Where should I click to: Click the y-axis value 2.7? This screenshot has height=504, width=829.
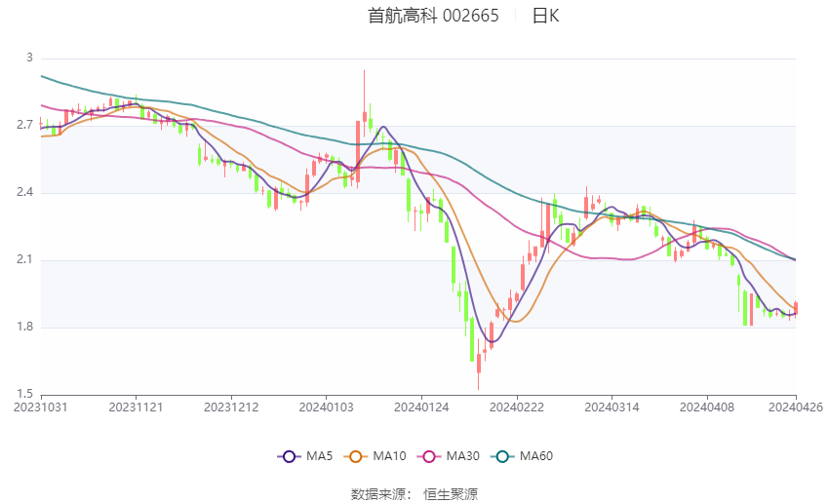[24, 125]
